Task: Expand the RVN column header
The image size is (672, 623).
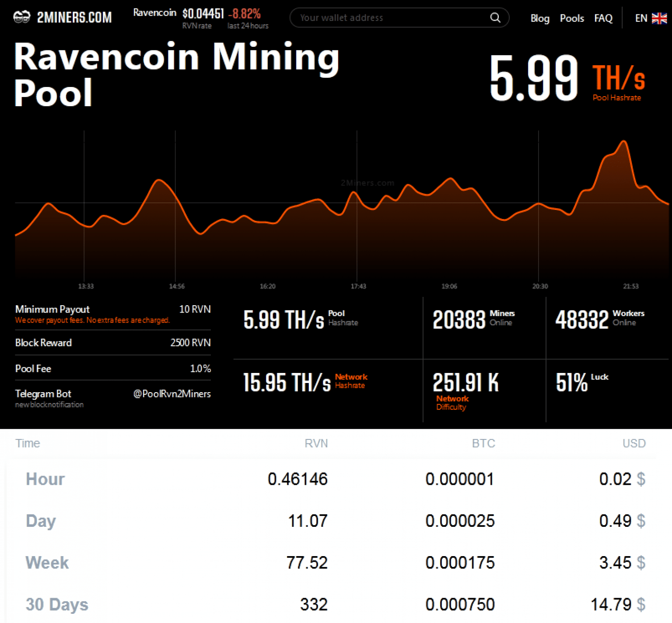Action: click(x=316, y=443)
